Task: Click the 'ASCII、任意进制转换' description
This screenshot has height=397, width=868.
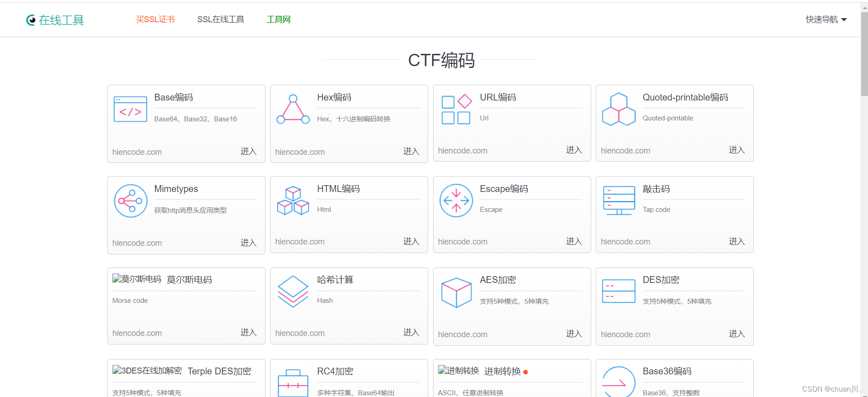Action: point(471,393)
